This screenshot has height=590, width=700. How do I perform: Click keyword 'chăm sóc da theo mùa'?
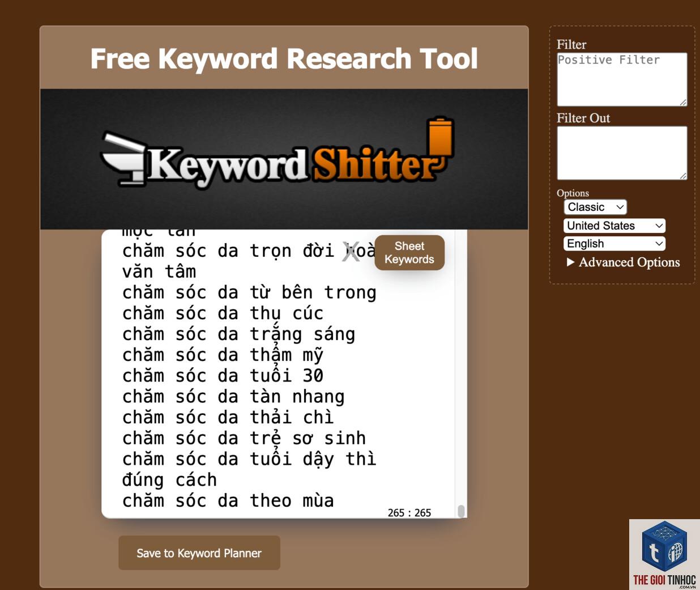[x=228, y=501]
